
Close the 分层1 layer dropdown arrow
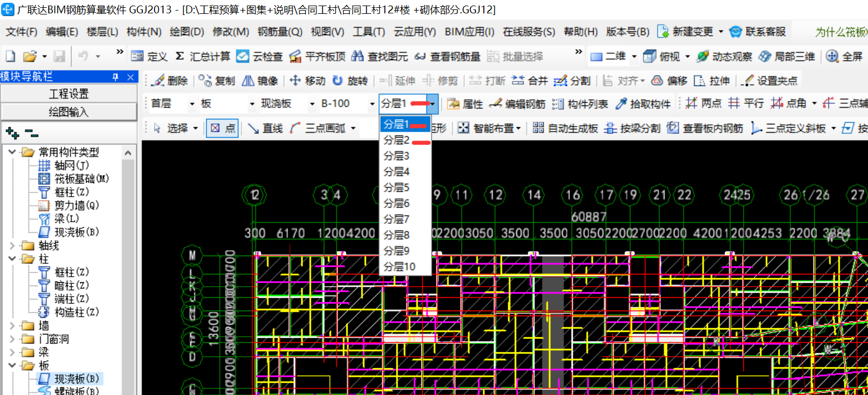pos(432,104)
